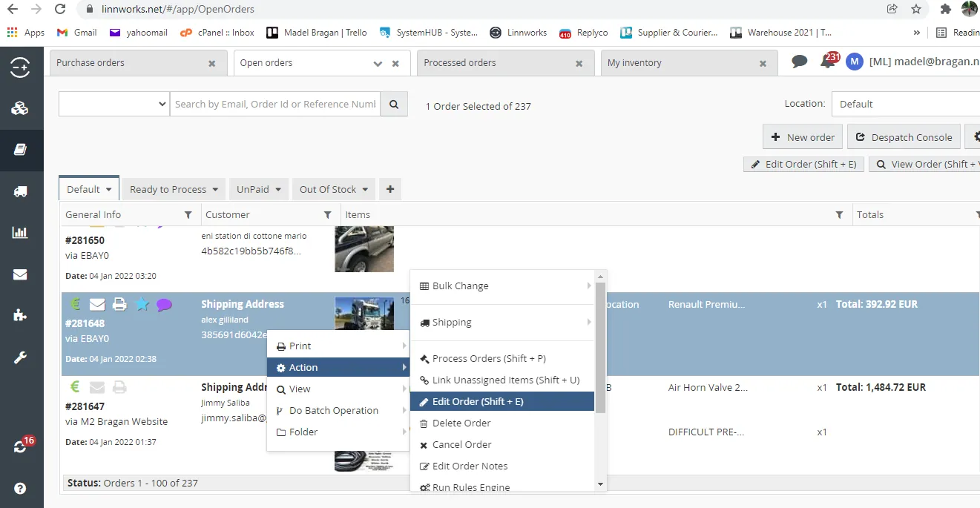
Task: Click the New order button
Action: (802, 137)
